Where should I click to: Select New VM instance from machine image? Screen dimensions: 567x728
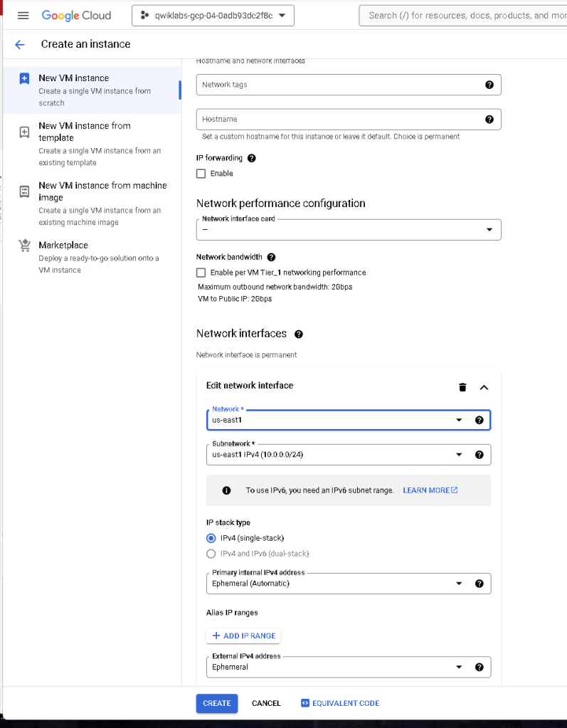pos(92,204)
